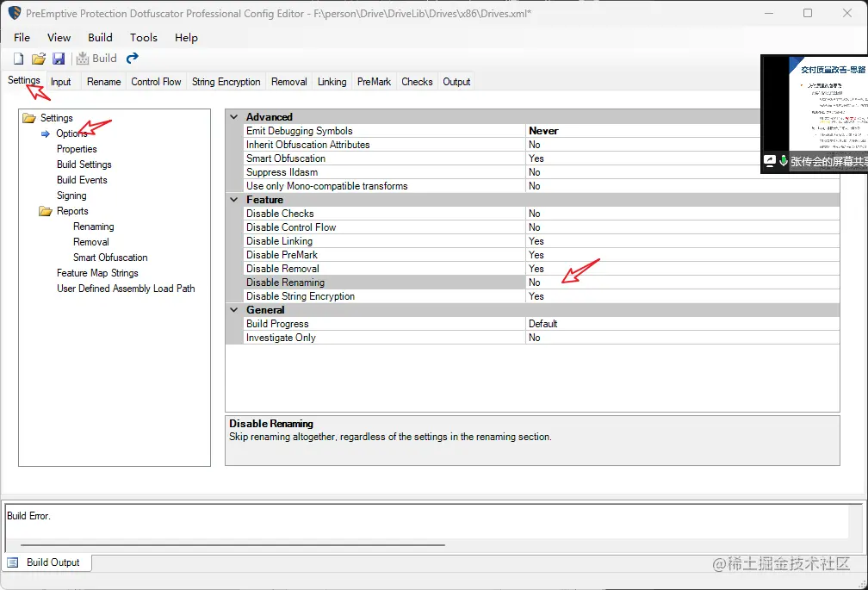Switch to the Output tab
The height and width of the screenshot is (590, 868).
[x=456, y=82]
